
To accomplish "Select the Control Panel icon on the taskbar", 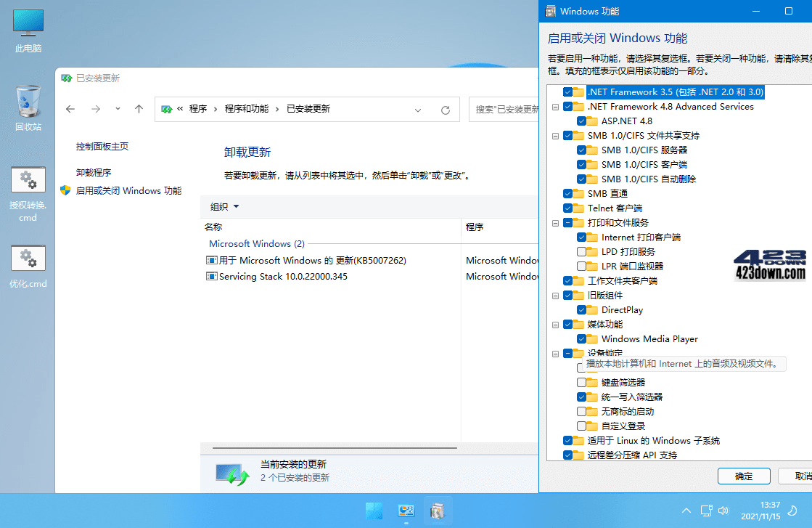I will click(406, 511).
